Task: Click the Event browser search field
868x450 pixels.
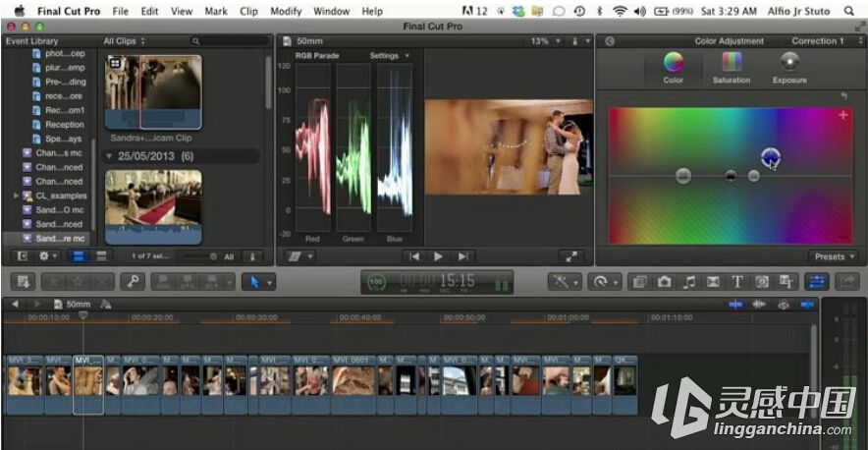Action: point(231,41)
